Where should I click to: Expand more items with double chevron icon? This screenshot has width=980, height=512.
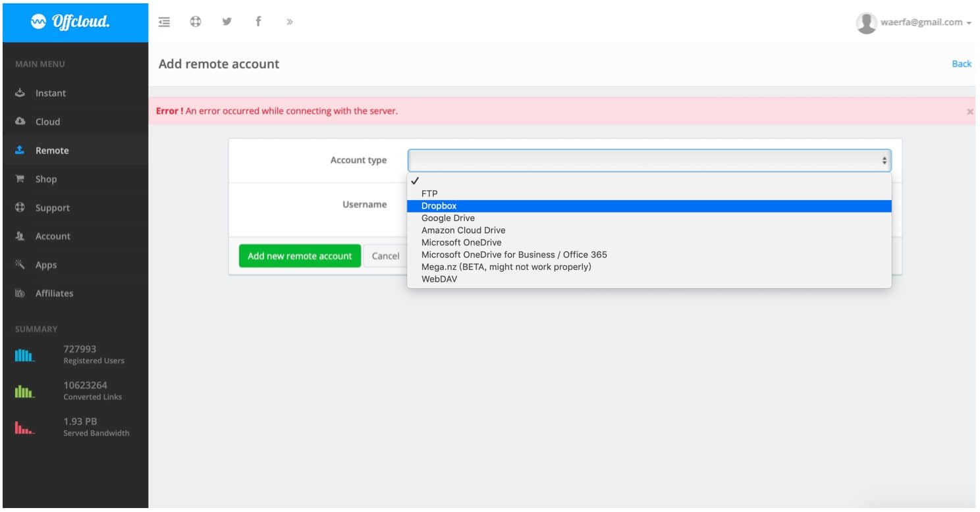point(289,22)
